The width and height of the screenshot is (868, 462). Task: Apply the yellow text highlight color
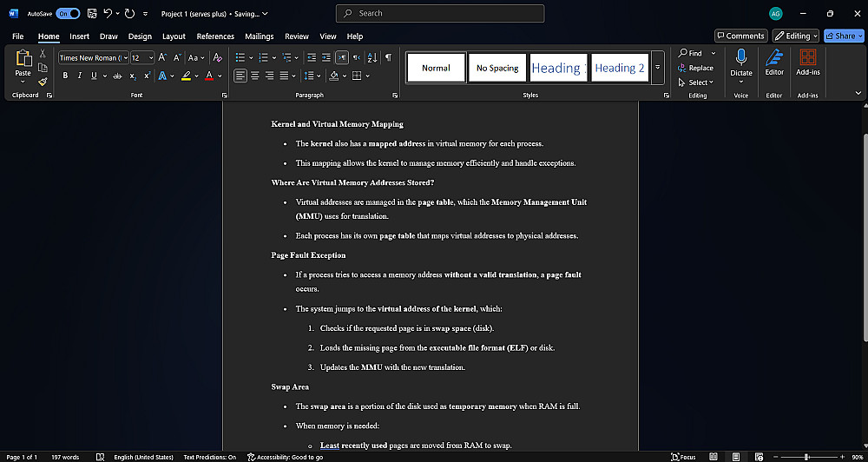point(186,76)
